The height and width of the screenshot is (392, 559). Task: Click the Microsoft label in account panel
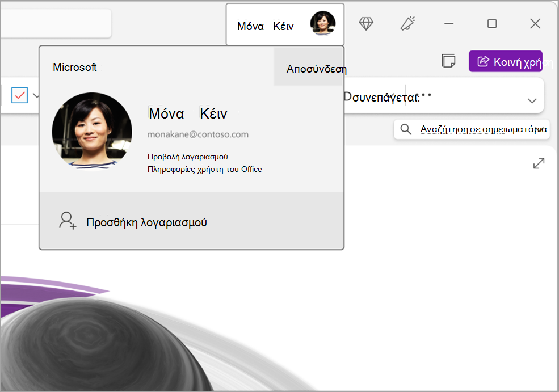(74, 67)
